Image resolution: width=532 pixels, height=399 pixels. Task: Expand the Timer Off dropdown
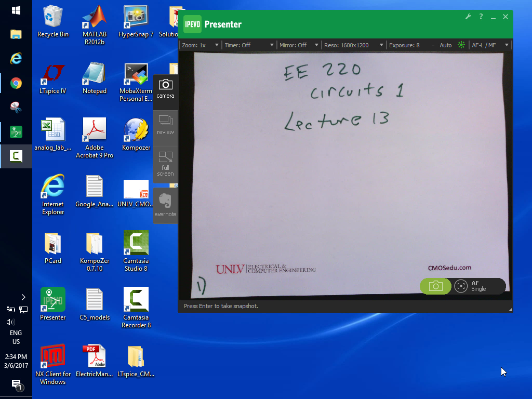coord(249,45)
